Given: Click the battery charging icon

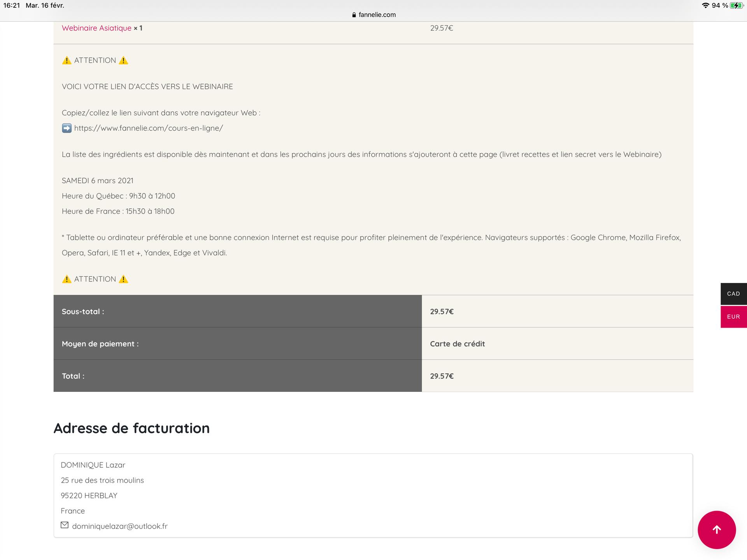Looking at the screenshot, I should [x=736, y=5].
